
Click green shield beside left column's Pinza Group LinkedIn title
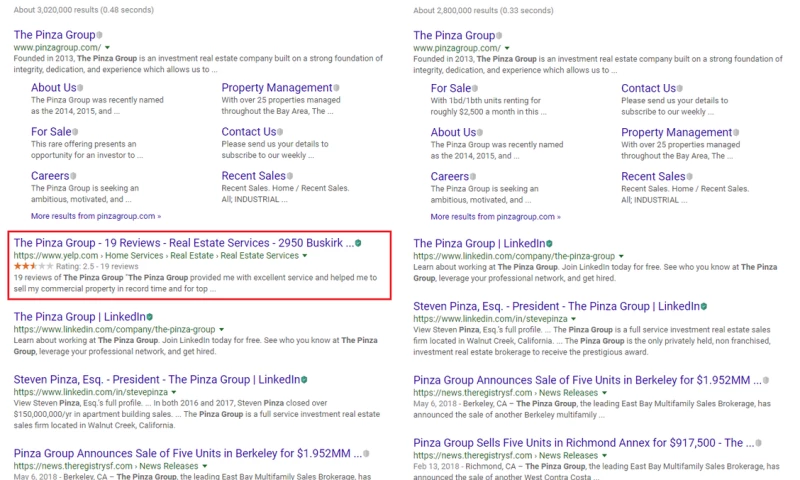[149, 317]
